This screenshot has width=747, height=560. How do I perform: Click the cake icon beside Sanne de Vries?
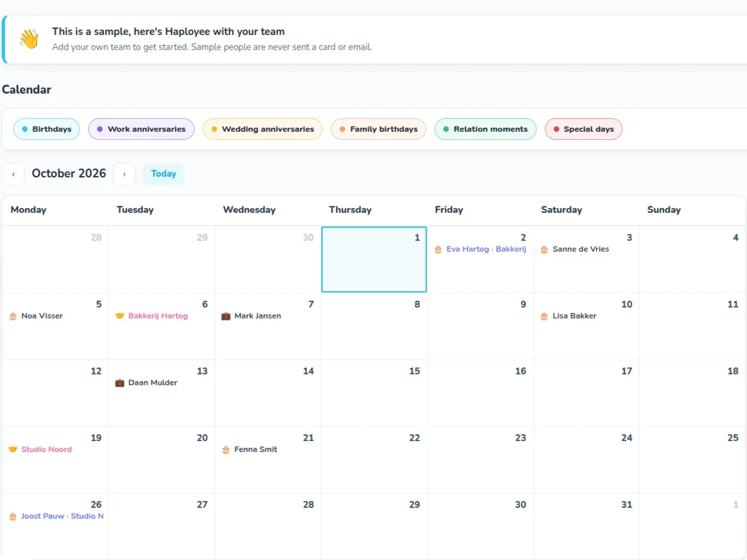544,250
